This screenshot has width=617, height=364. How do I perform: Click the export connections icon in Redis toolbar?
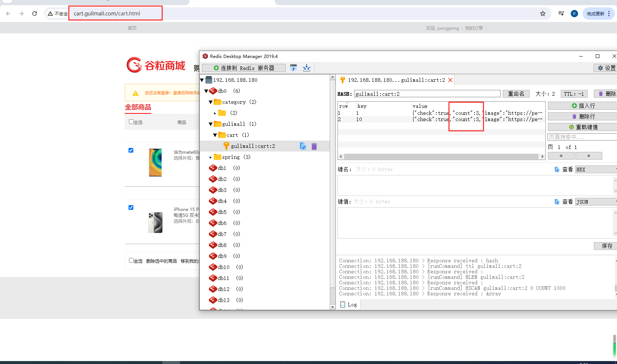(x=307, y=68)
